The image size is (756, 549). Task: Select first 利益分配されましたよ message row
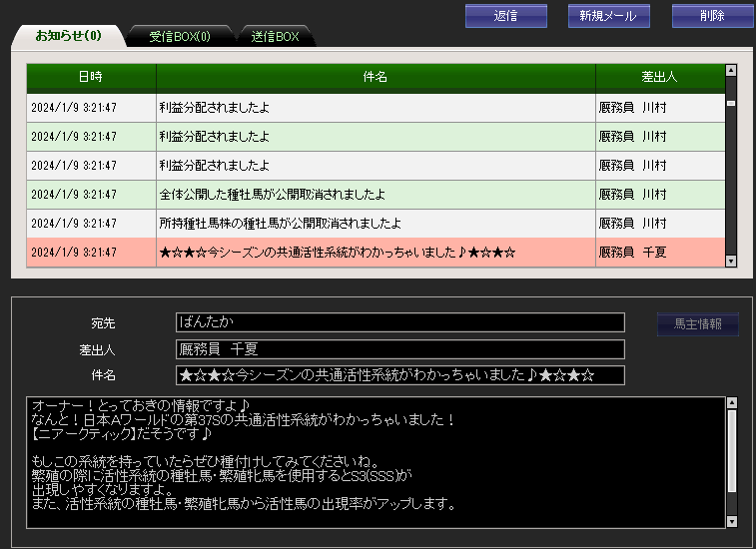tap(376, 108)
